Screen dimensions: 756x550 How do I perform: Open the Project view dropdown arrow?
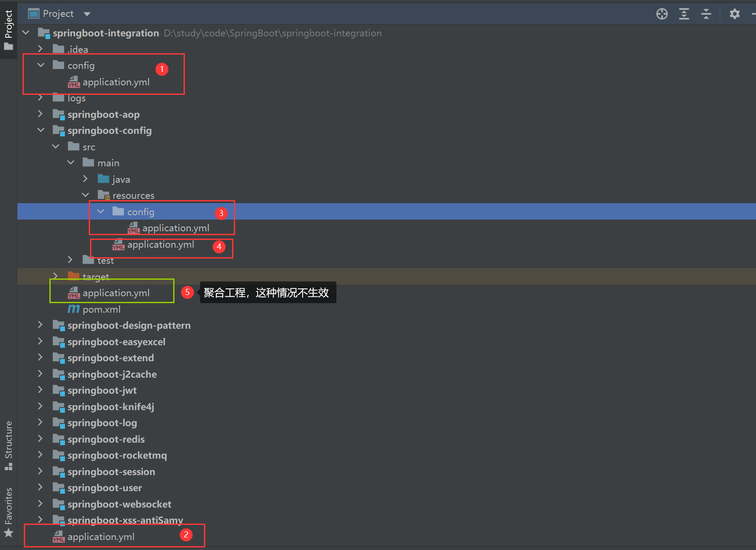(x=87, y=14)
